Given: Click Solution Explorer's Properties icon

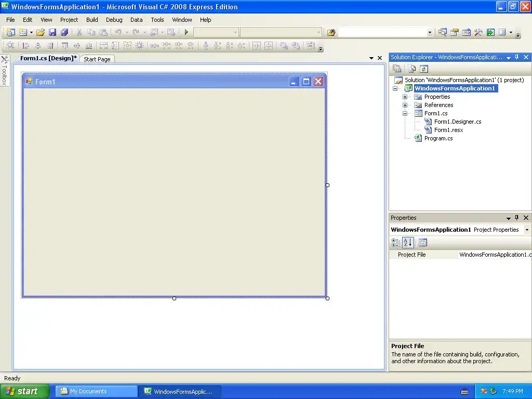Looking at the screenshot, I should [x=397, y=69].
